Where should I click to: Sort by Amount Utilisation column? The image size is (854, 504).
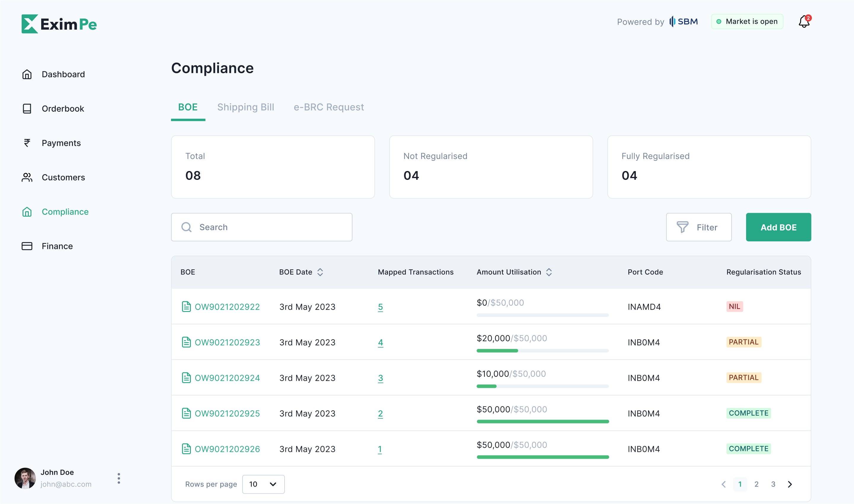[x=549, y=272]
